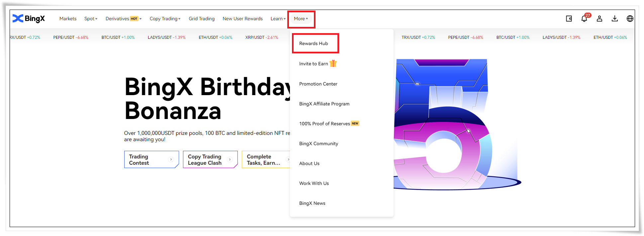The image size is (644, 236).
Task: Expand the Copy Trading dropdown
Action: [165, 19]
